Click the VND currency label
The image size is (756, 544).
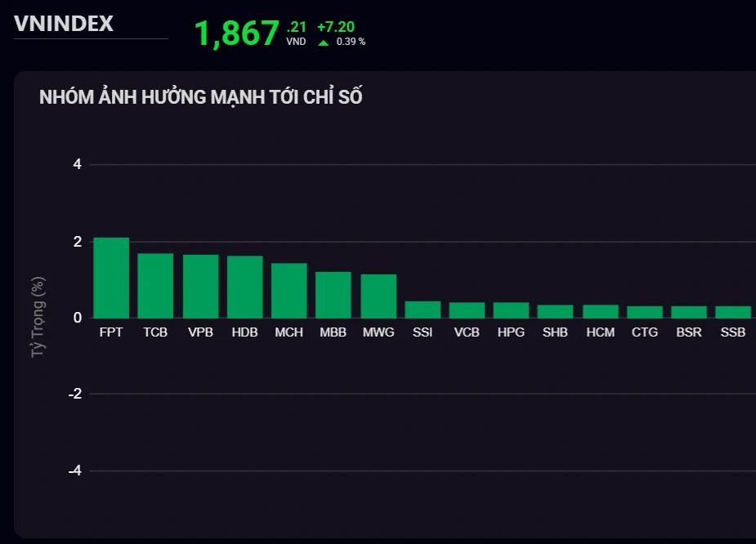[x=296, y=42]
